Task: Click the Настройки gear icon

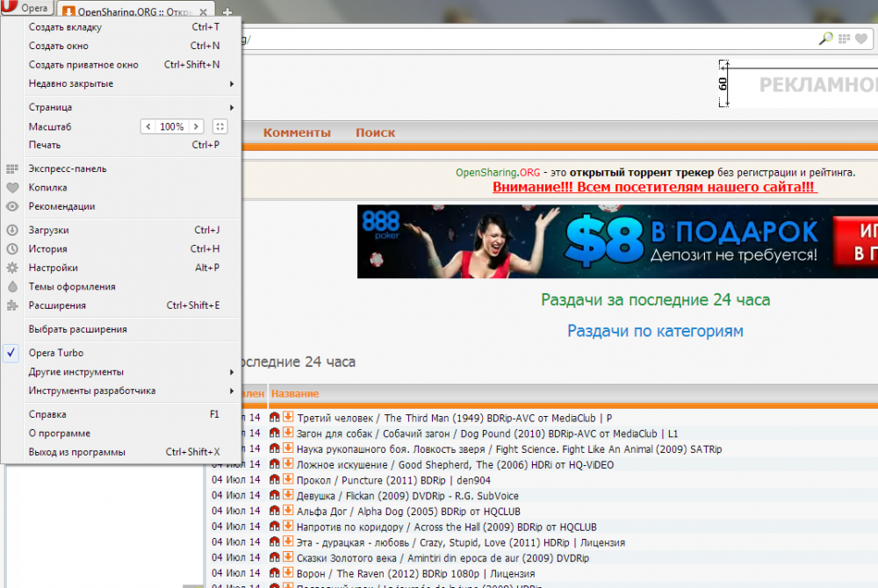Action: click(12, 268)
